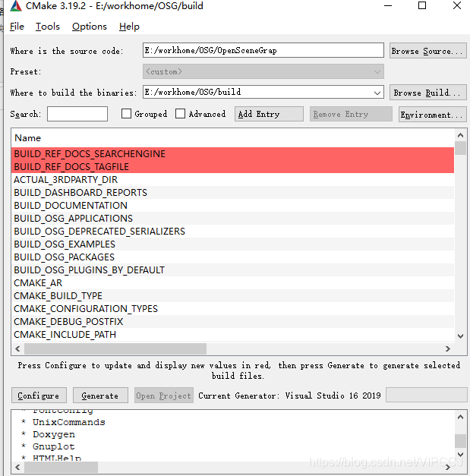The width and height of the screenshot is (470, 476).
Task: Click the Open Project button
Action: tap(164, 396)
